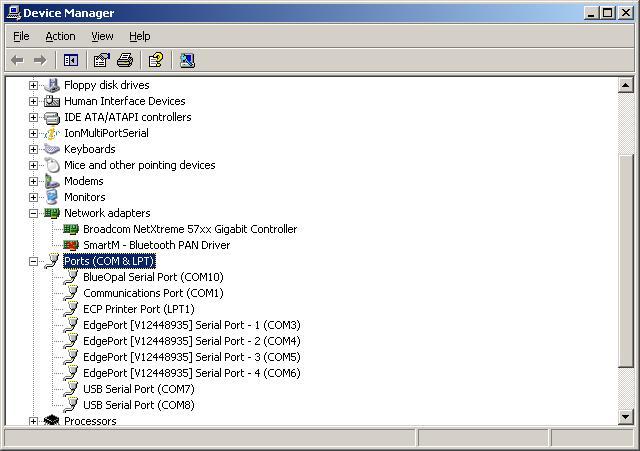Click the SmartM Bluetooth PAN Driver icon
Image resolution: width=640 pixels, height=451 pixels.
pyautogui.click(x=71, y=245)
